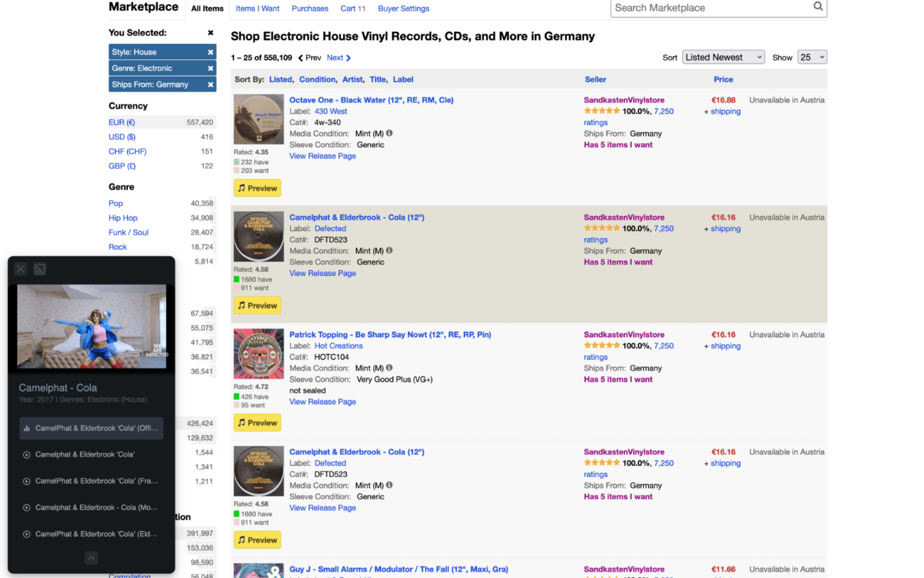Image resolution: width=924 pixels, height=578 pixels.
Task: Filter currency by GBP (£)
Action: [x=122, y=166]
